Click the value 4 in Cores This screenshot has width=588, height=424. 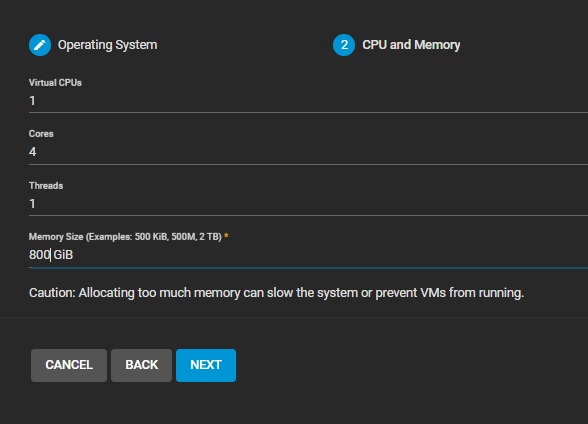pyautogui.click(x=33, y=152)
